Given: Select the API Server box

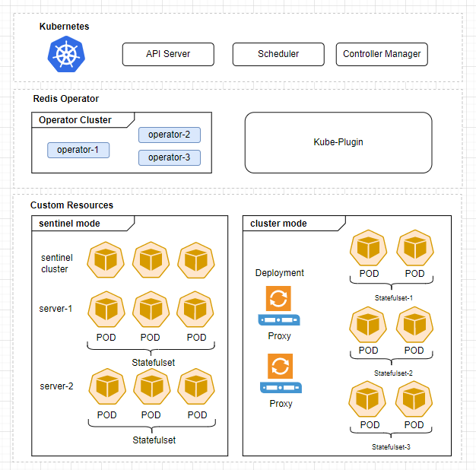Looking at the screenshot, I should click(168, 54).
